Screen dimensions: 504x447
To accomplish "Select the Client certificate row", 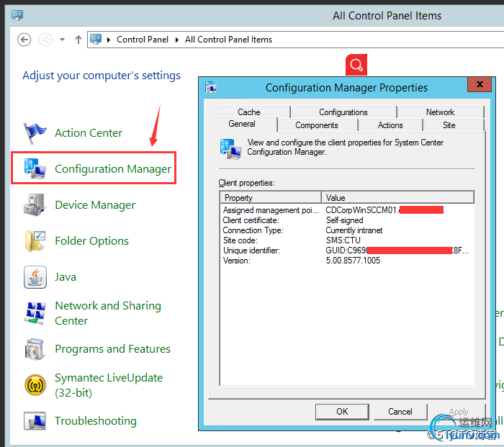I will [x=347, y=220].
